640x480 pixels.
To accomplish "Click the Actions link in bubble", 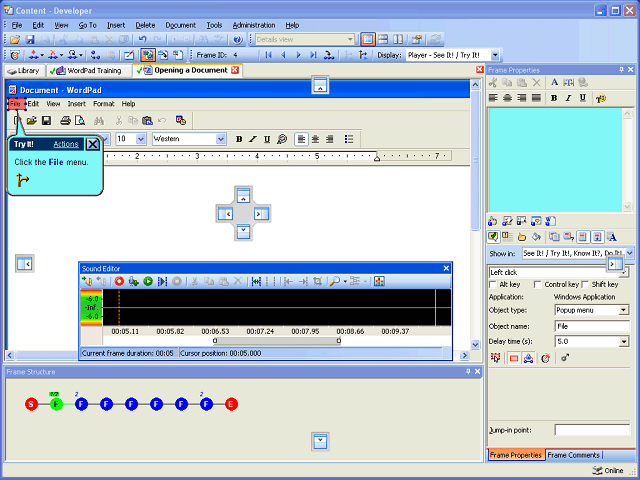I will pos(66,144).
